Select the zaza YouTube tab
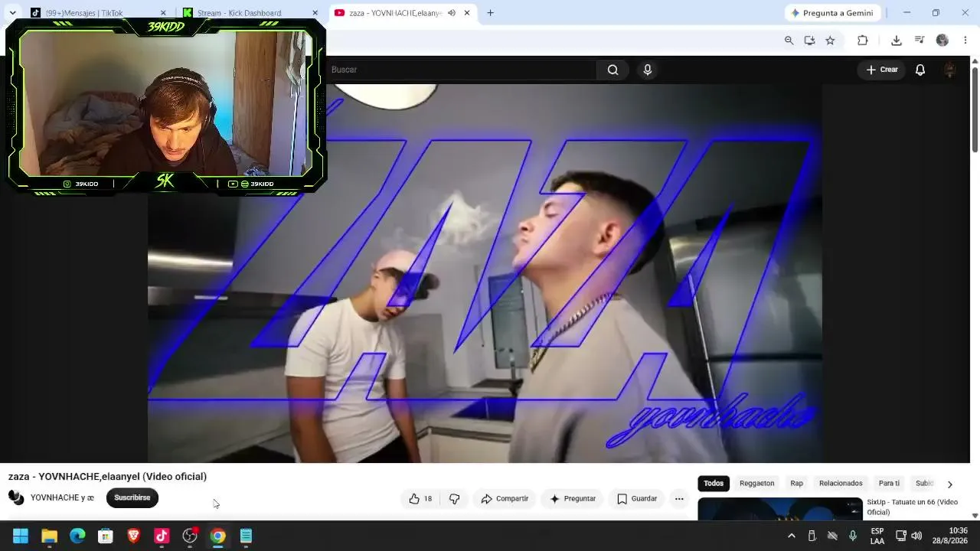Viewport: 980px width, 551px height. [403, 13]
